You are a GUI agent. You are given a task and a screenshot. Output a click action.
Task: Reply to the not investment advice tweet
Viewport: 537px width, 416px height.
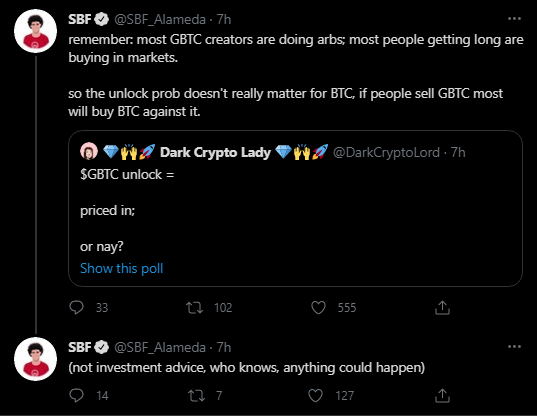click(76, 395)
